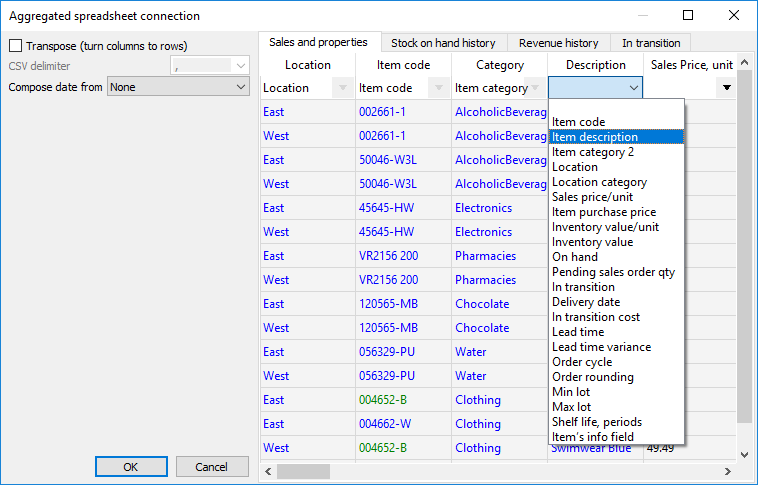Switch to Stock on hand history tab

click(442, 43)
